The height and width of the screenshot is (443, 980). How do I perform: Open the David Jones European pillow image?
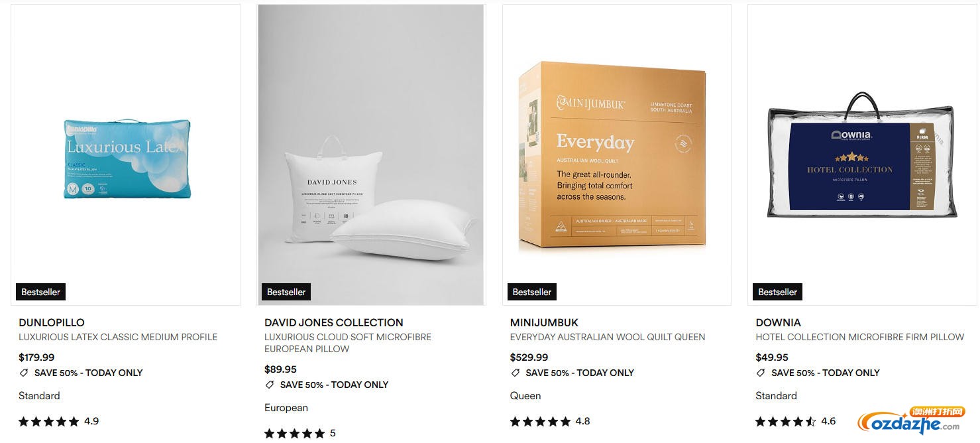(371, 155)
